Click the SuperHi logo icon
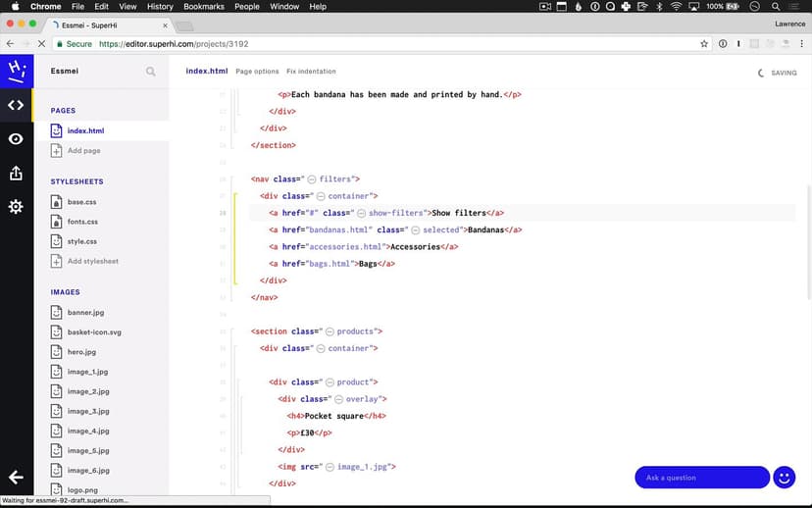The width and height of the screenshot is (812, 508). [16, 72]
